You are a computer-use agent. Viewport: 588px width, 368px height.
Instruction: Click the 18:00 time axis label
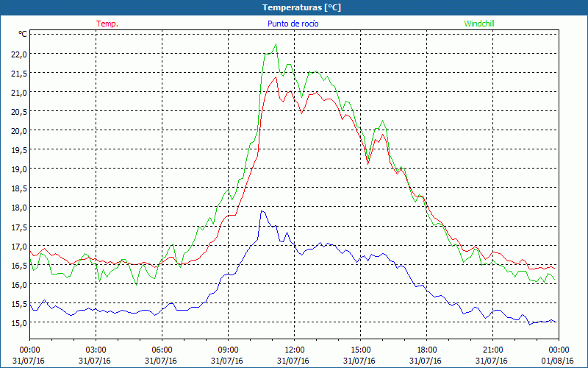(x=426, y=350)
